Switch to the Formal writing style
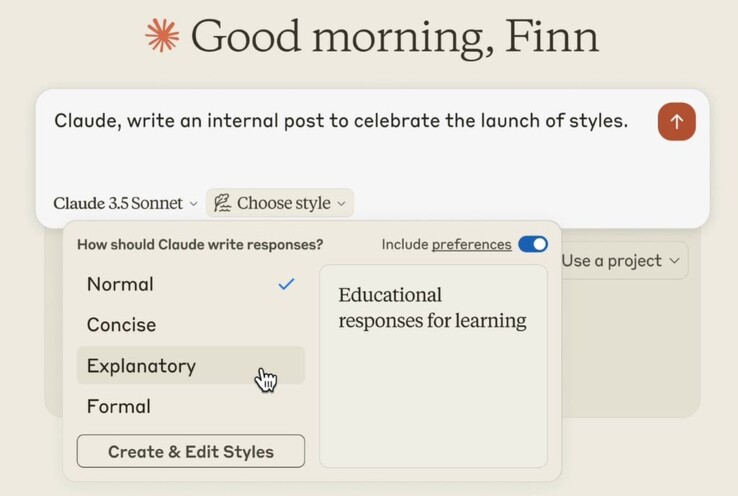Image resolution: width=738 pixels, height=496 pixels. point(119,406)
